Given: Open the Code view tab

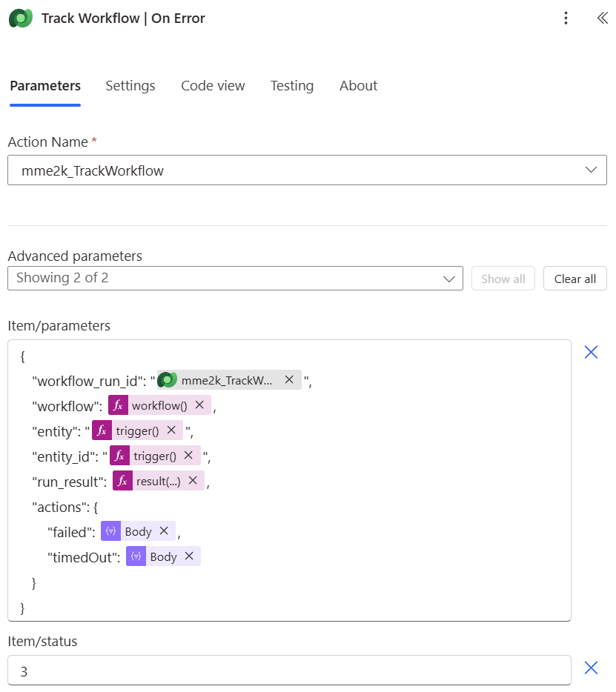Looking at the screenshot, I should (x=213, y=86).
